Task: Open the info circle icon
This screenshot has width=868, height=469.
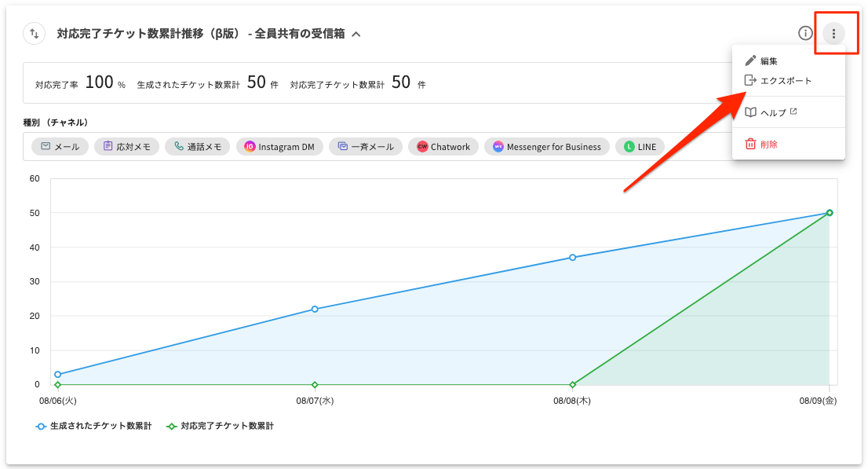Action: point(804,33)
